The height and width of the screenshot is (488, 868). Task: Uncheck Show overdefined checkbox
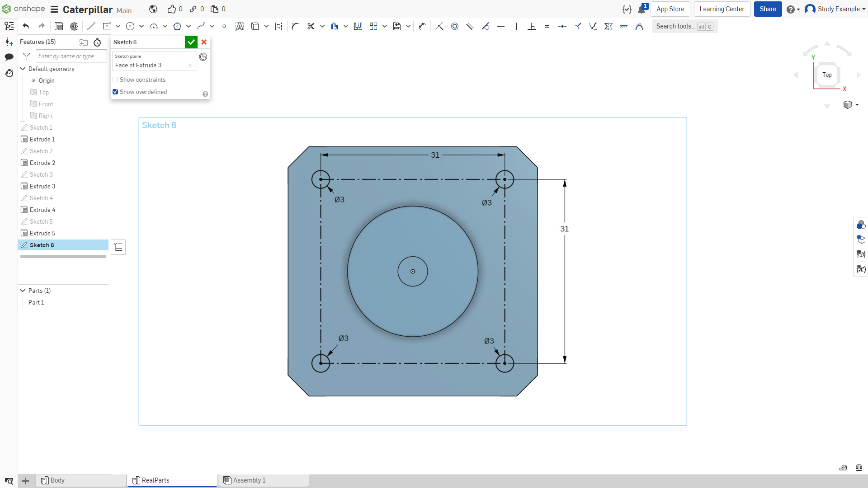tap(115, 92)
